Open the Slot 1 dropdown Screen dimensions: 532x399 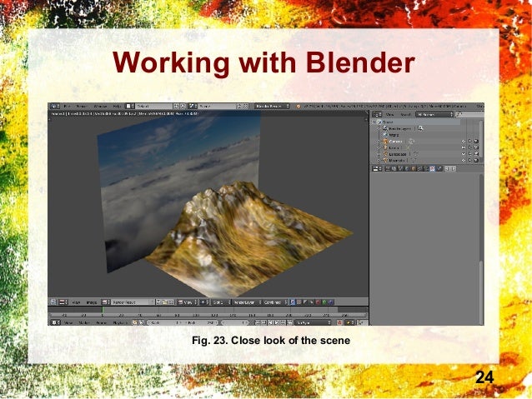point(221,302)
